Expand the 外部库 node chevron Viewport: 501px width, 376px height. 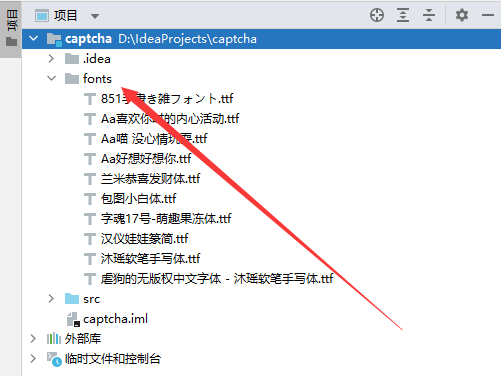pyautogui.click(x=33, y=339)
